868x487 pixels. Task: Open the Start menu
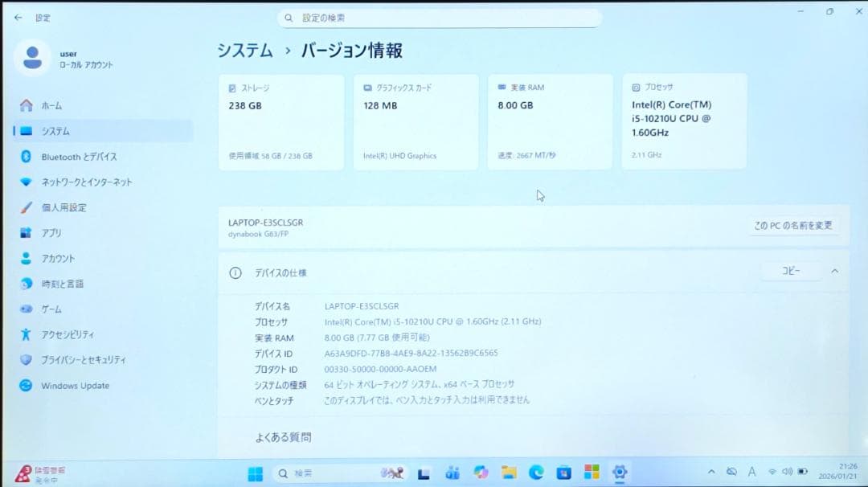pos(255,473)
